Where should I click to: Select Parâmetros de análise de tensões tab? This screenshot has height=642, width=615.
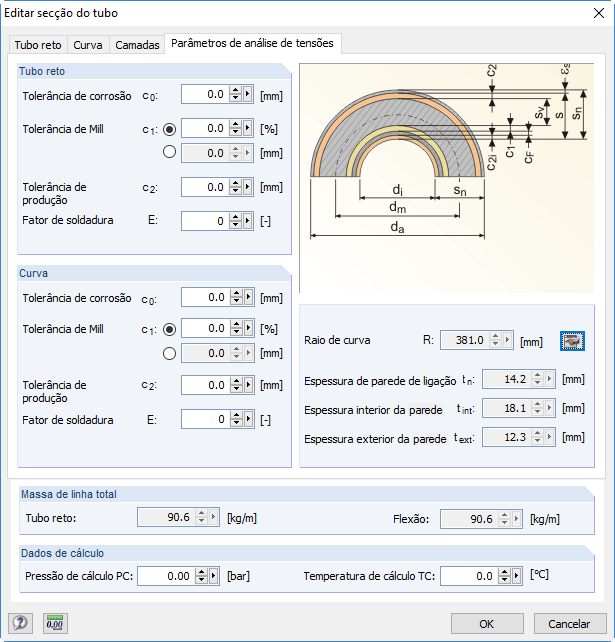point(253,43)
